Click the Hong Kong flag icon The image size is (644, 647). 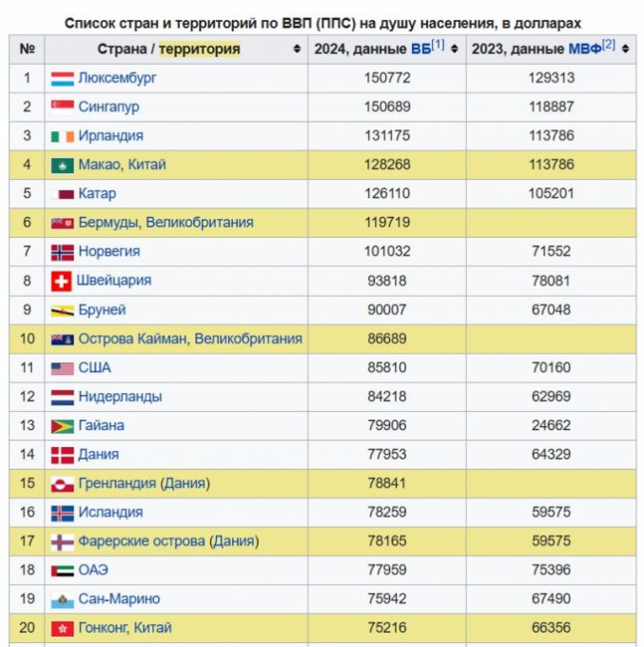(x=62, y=629)
